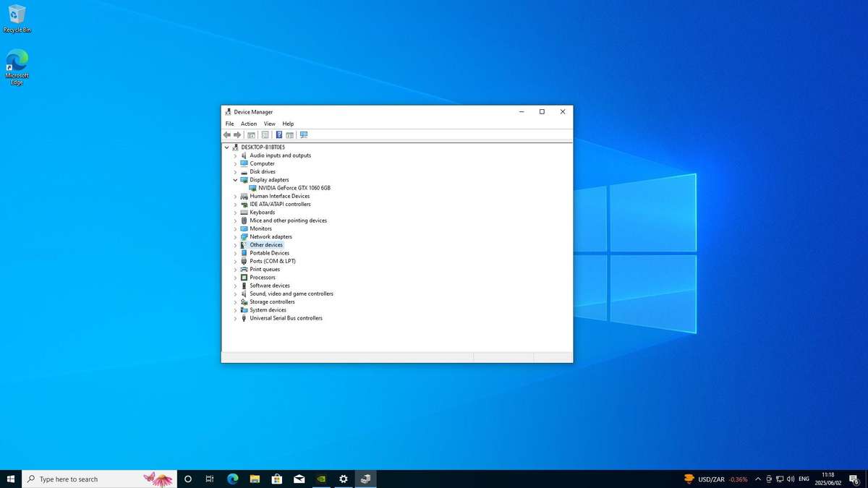Viewport: 868px width, 488px height.
Task: Open the Action menu
Action: pyautogui.click(x=249, y=124)
